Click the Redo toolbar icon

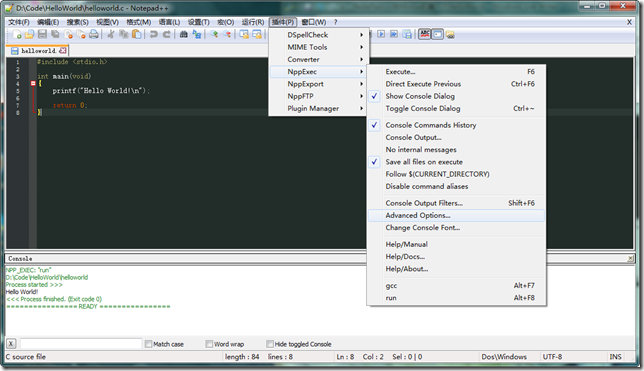(167, 35)
